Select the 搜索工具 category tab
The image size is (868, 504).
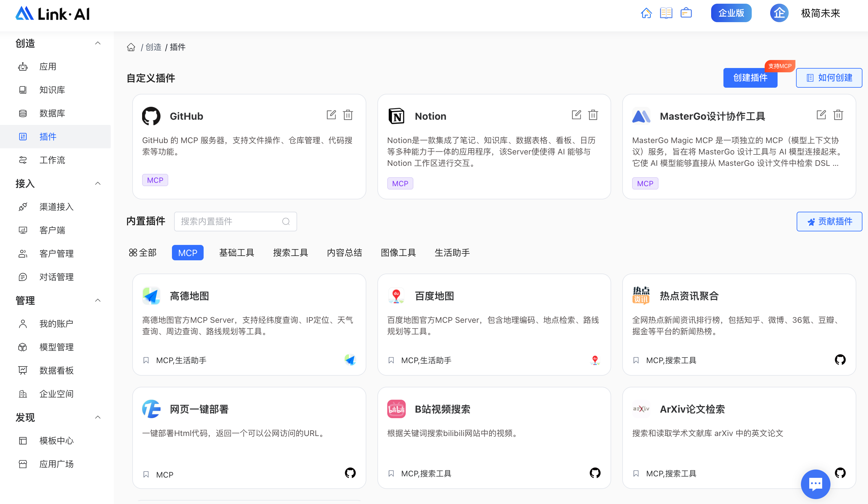(x=290, y=253)
